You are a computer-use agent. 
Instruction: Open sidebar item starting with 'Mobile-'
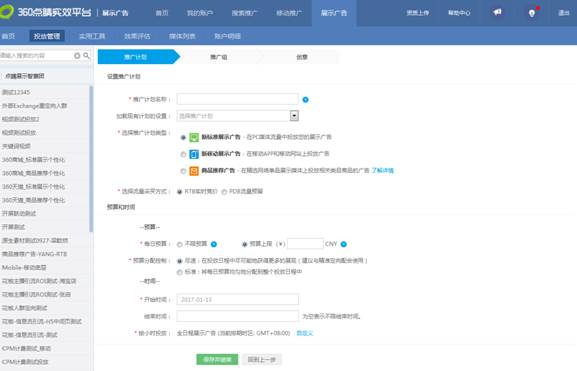(x=24, y=268)
